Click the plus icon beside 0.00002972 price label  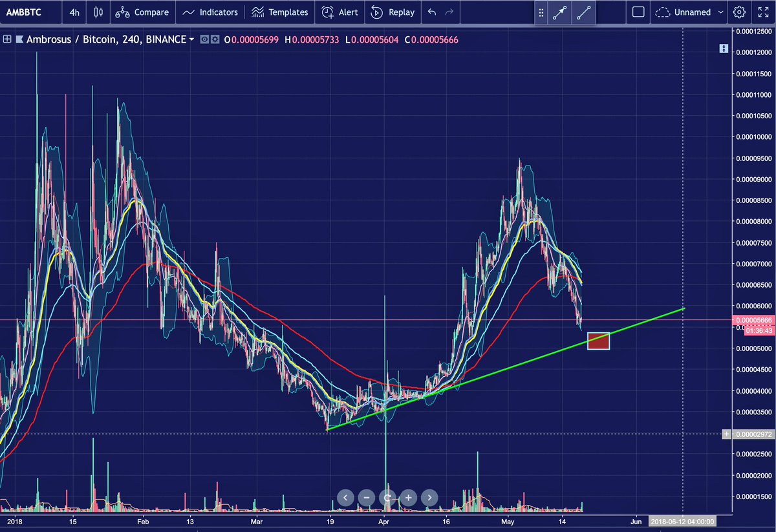click(x=726, y=434)
